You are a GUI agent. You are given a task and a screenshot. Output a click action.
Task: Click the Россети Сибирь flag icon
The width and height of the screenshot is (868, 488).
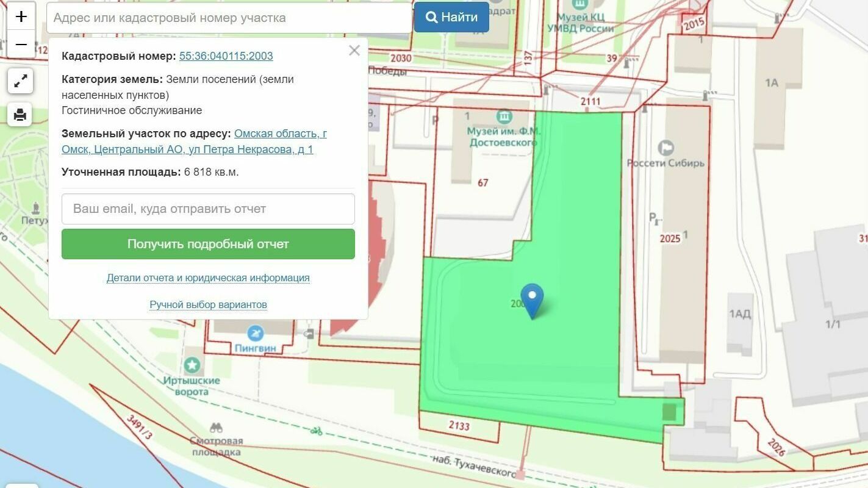pyautogui.click(x=665, y=148)
